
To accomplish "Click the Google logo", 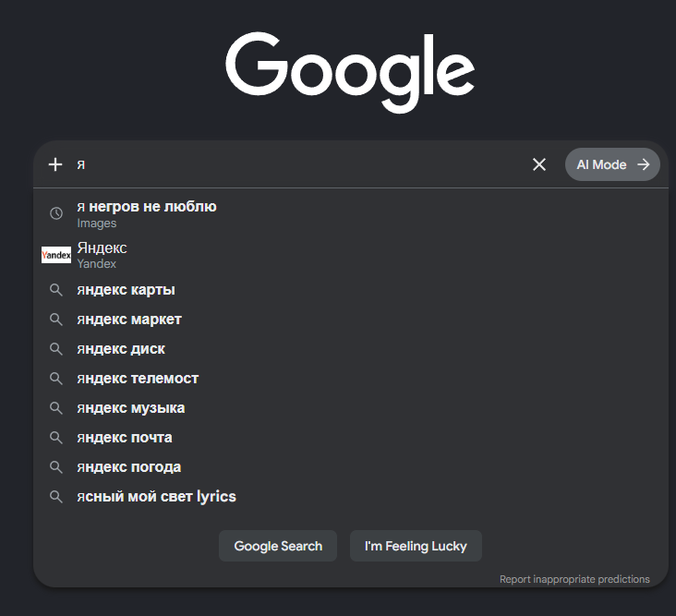I will [x=350, y=72].
